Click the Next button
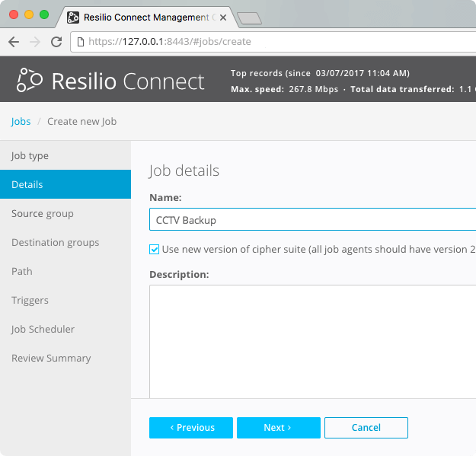This screenshot has width=476, height=456. [279, 428]
